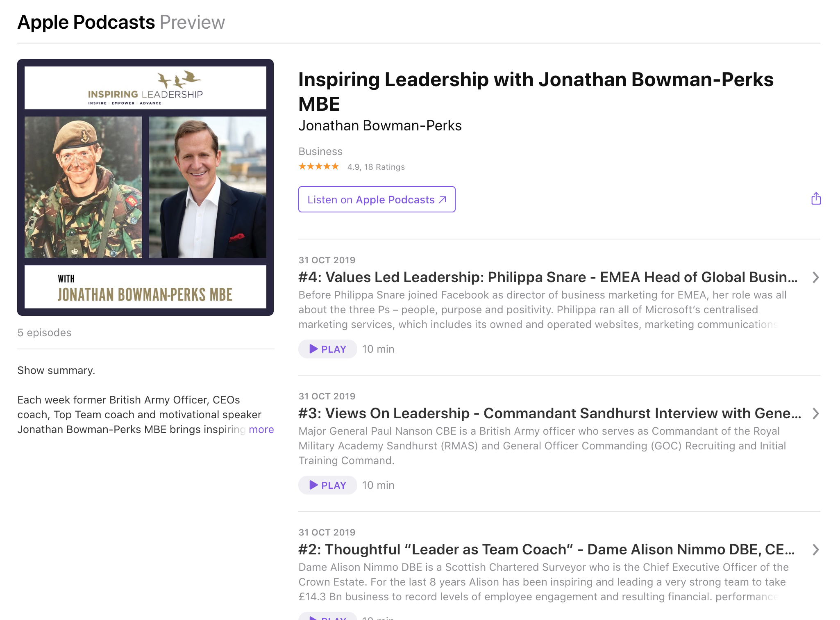Click Apple Podcasts Preview header
Image resolution: width=840 pixels, height=620 pixels.
click(x=121, y=22)
